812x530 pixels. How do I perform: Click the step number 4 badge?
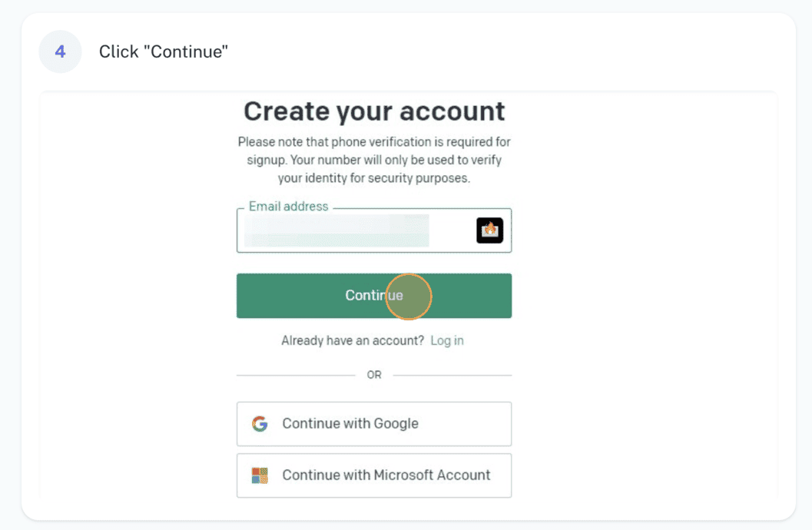tap(60, 51)
